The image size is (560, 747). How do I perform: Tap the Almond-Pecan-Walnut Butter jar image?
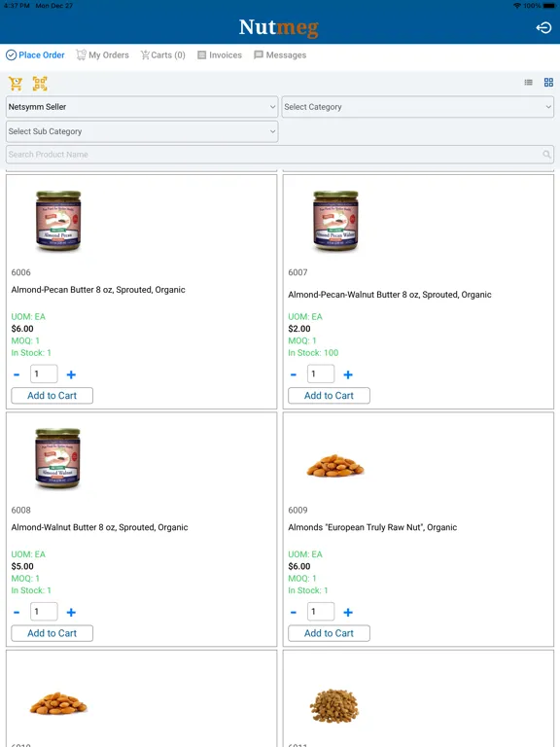pos(335,221)
